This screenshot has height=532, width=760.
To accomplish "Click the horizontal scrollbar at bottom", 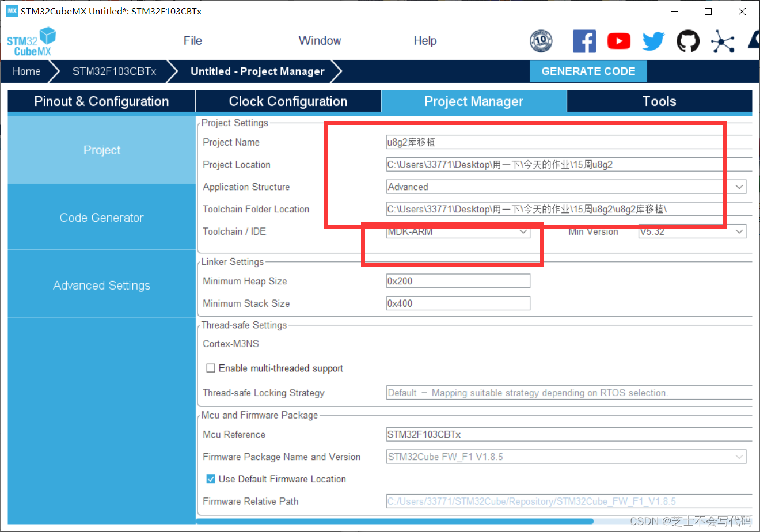I will click(x=394, y=521).
